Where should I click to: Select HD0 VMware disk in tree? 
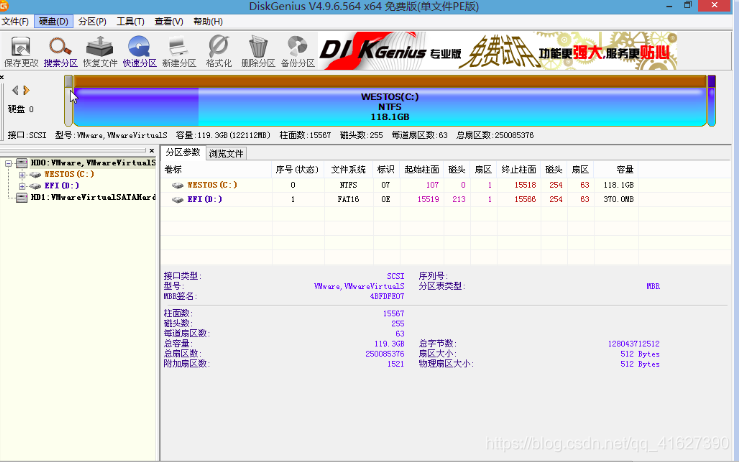pyautogui.click(x=93, y=163)
